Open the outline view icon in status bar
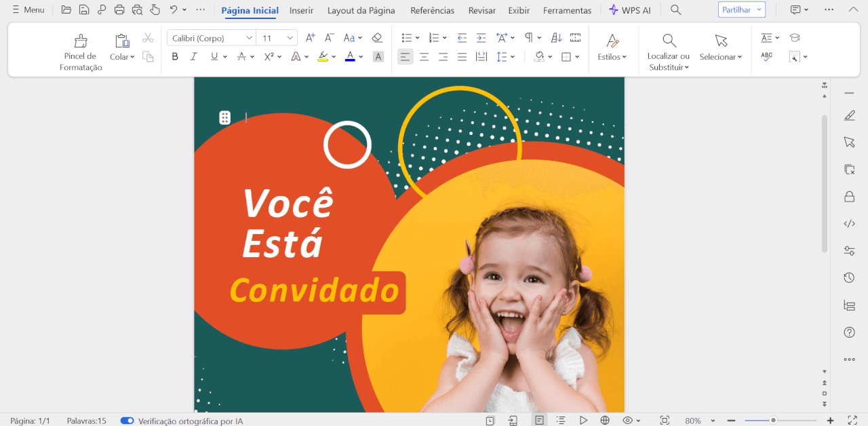868x426 pixels. click(561, 419)
